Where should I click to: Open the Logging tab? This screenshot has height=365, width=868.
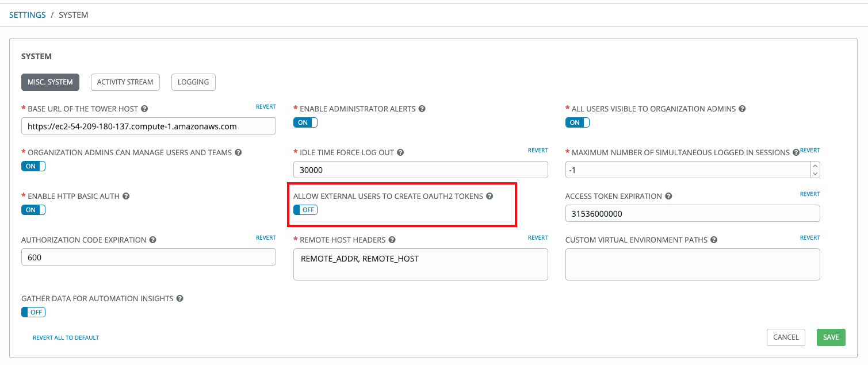(193, 82)
